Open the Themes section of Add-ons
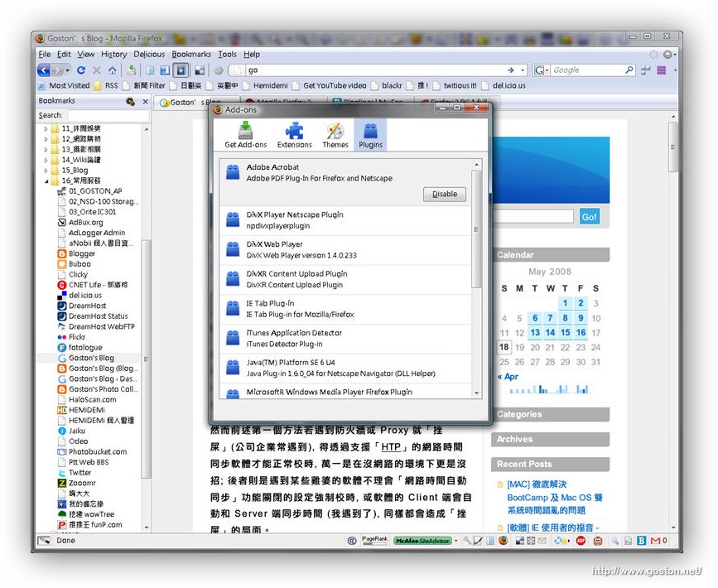This screenshot has width=718, height=588. coord(335,135)
